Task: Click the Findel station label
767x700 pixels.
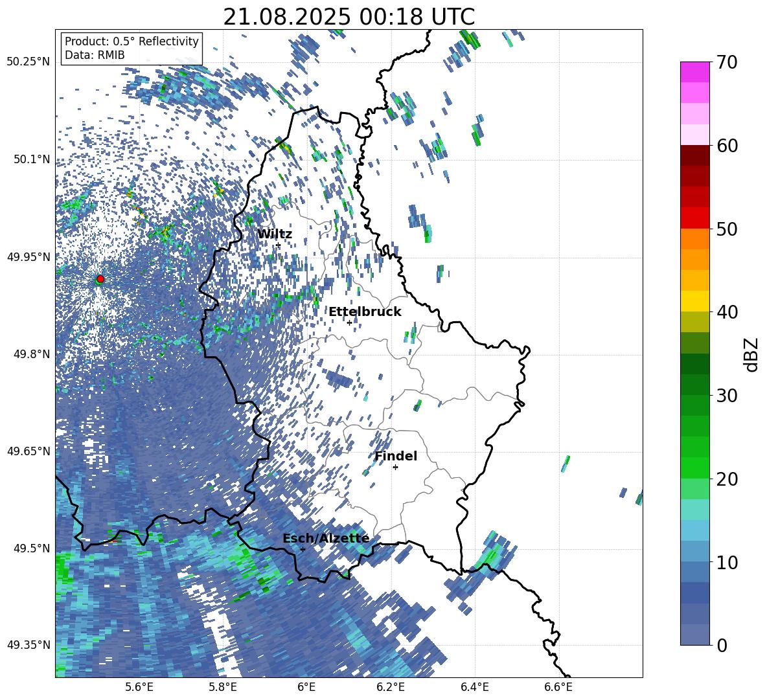Action: point(396,456)
